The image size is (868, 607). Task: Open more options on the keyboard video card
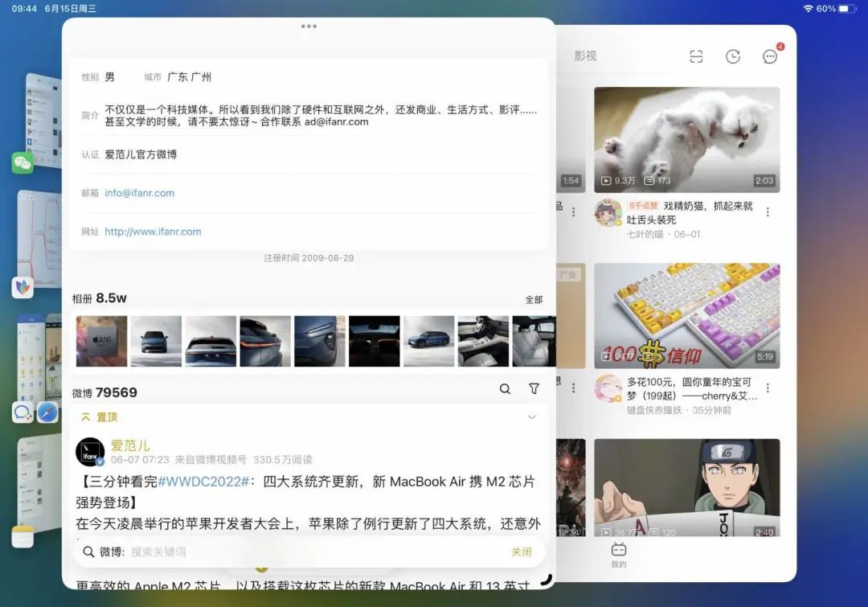768,388
